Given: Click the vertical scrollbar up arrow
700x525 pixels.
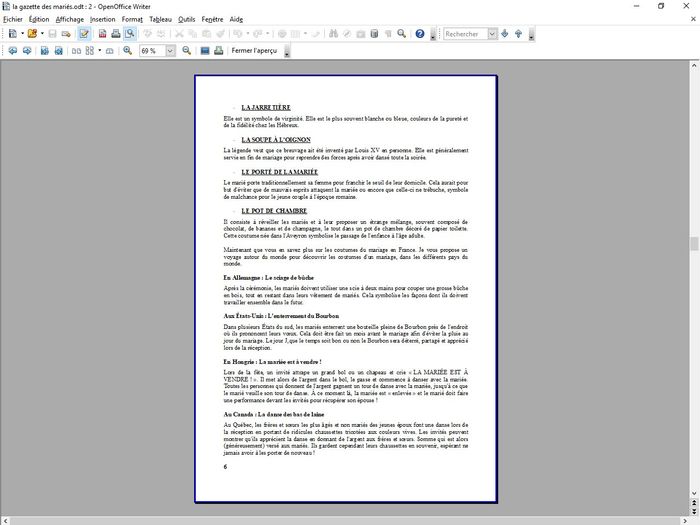Looking at the screenshot, I should (694, 65).
